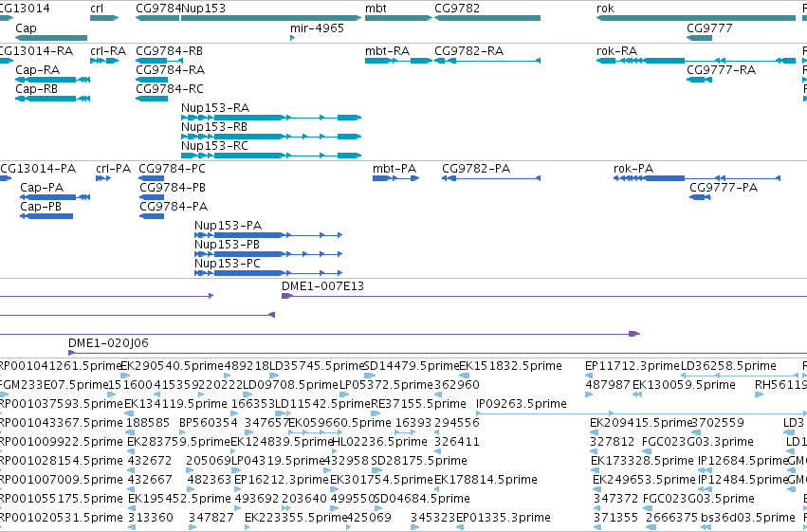
Task: Select the Cap gene bar
Action: pyautogui.click(x=51, y=38)
